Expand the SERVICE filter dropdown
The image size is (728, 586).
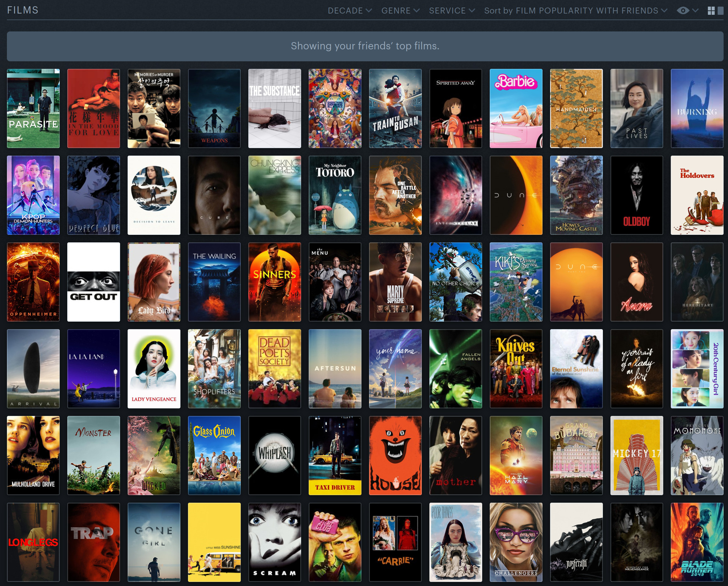452,11
